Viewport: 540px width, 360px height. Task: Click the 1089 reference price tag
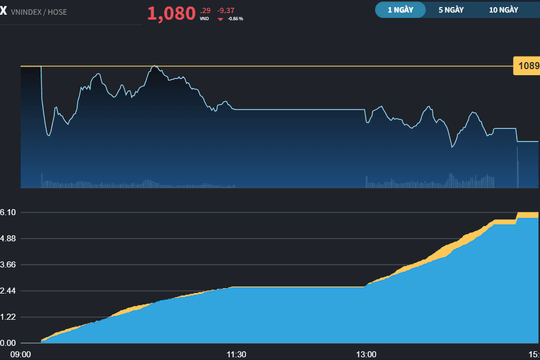coord(527,66)
